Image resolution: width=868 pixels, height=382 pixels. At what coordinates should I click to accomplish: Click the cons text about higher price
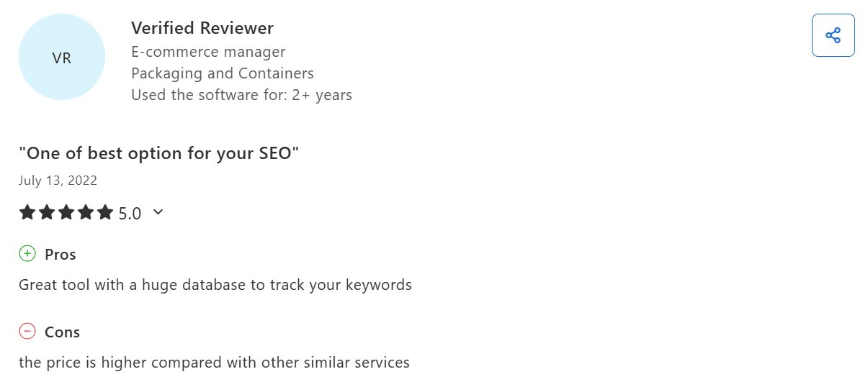pyautogui.click(x=214, y=363)
